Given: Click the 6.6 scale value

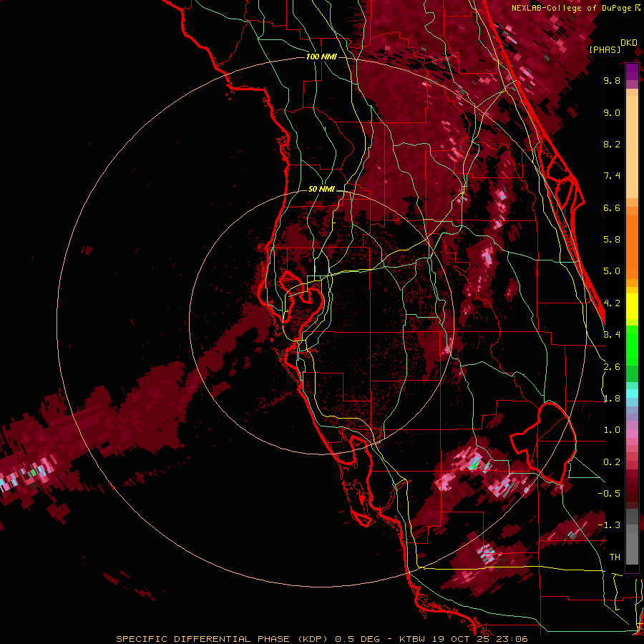Looking at the screenshot, I should point(612,208).
